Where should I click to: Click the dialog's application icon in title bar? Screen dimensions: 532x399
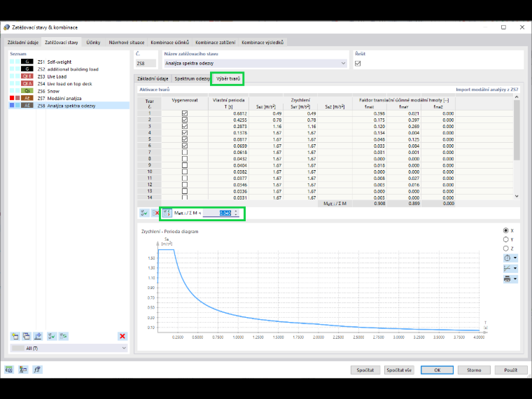pos(6,27)
